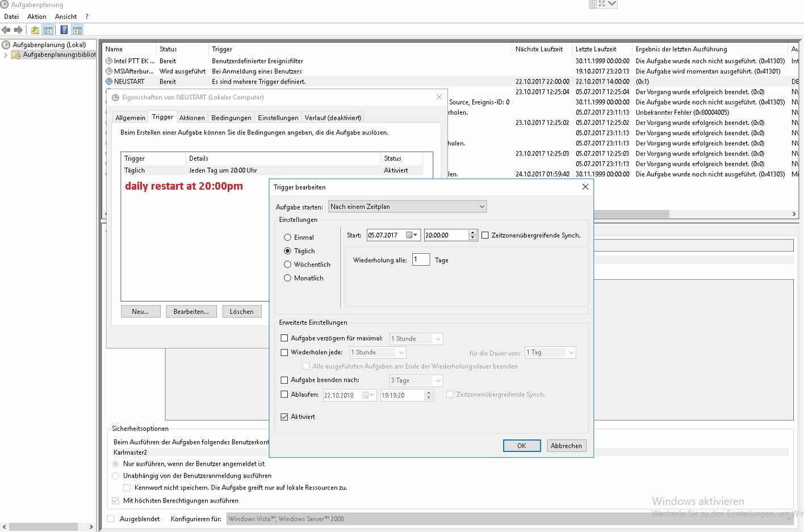Screen dimensions: 804x532
Task: Enable Wiederholen jede checkbox
Action: pyautogui.click(x=284, y=353)
